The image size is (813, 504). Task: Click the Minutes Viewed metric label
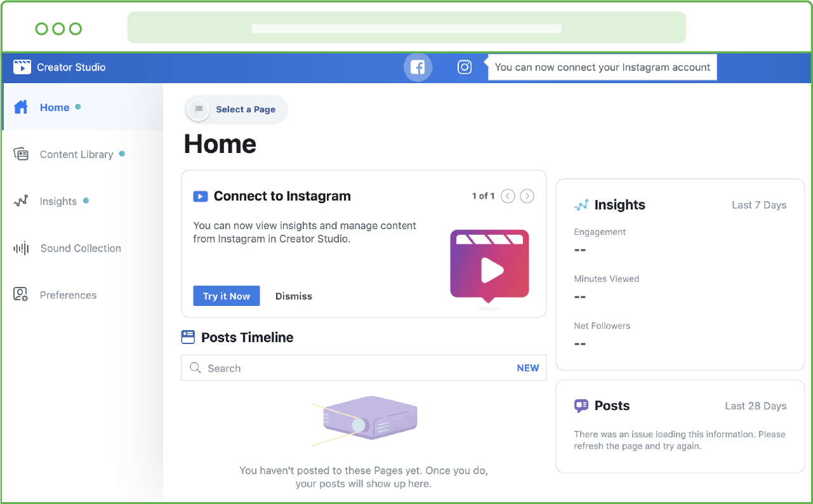607,279
